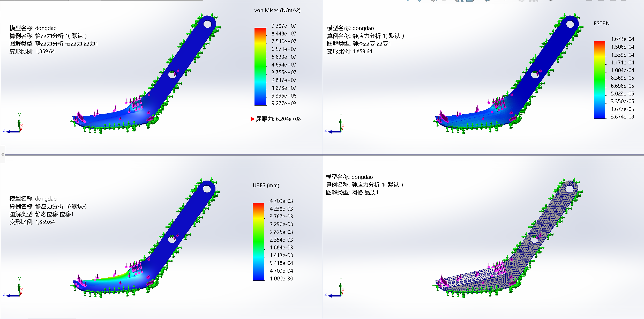
Task: Click 模型名称: dongdao in the mesh quality plot
Action: [x=349, y=177]
